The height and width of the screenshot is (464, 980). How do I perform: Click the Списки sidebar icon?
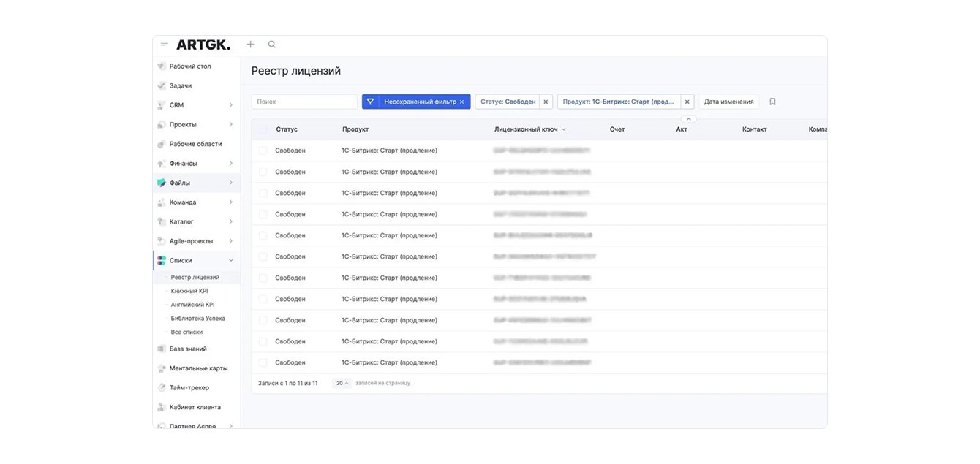point(162,260)
